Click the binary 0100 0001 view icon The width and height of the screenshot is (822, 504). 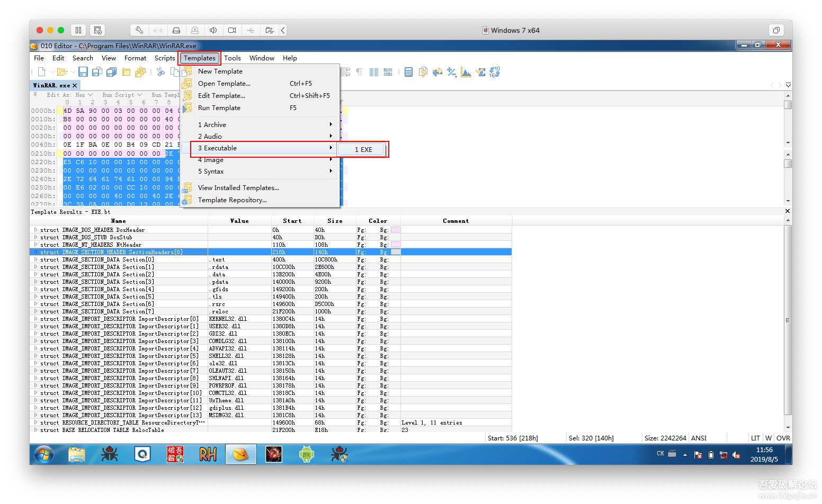(x=388, y=72)
